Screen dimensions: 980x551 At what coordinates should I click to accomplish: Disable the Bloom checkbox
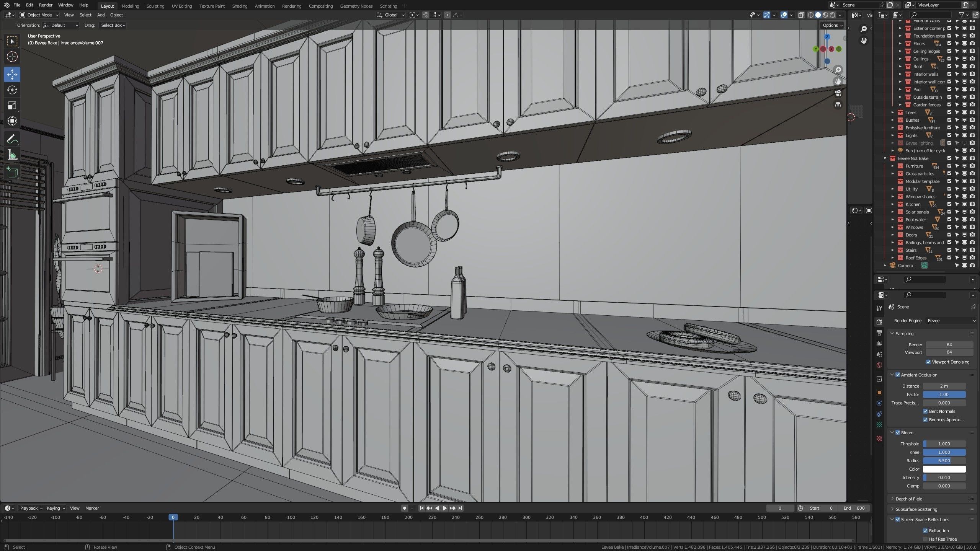tap(898, 433)
